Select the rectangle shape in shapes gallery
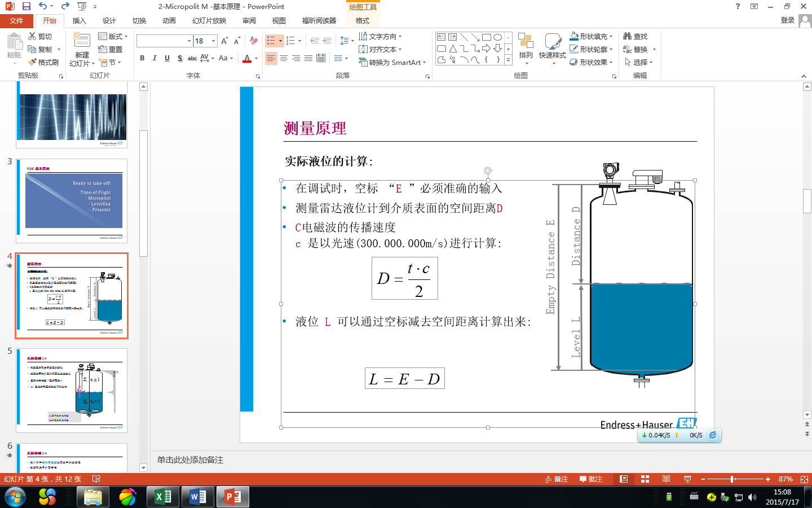Viewport: 812px width, 508px height. 487,37
